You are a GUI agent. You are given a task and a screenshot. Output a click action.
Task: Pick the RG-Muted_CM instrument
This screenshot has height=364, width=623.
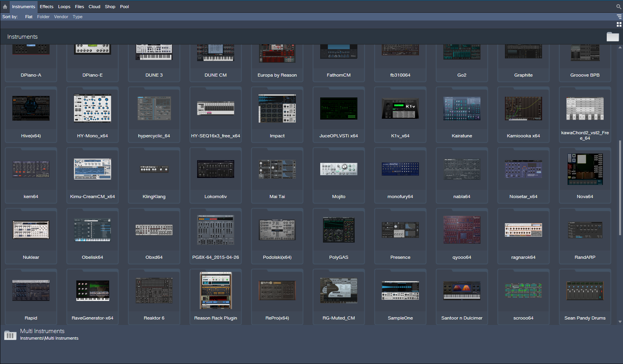point(339,297)
